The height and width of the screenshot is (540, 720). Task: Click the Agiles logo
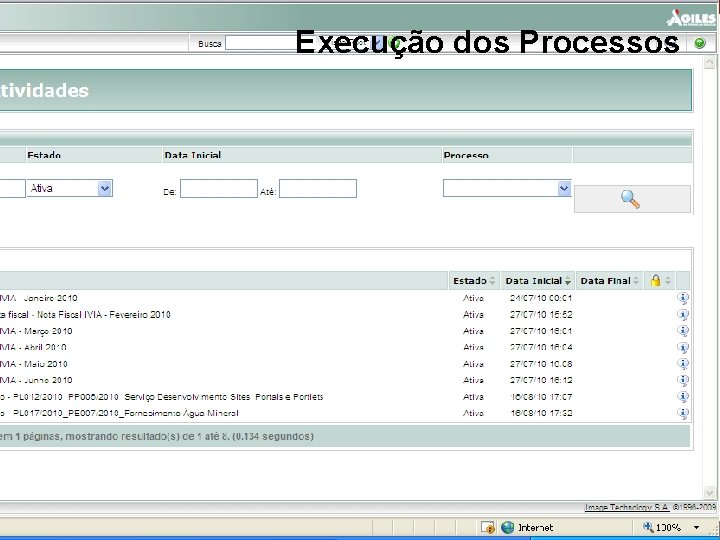pyautogui.click(x=691, y=18)
